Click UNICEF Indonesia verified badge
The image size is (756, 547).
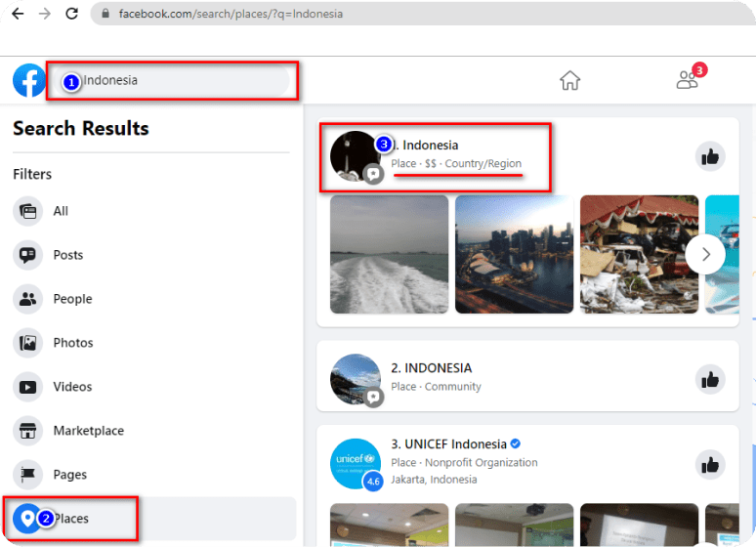[x=516, y=443]
